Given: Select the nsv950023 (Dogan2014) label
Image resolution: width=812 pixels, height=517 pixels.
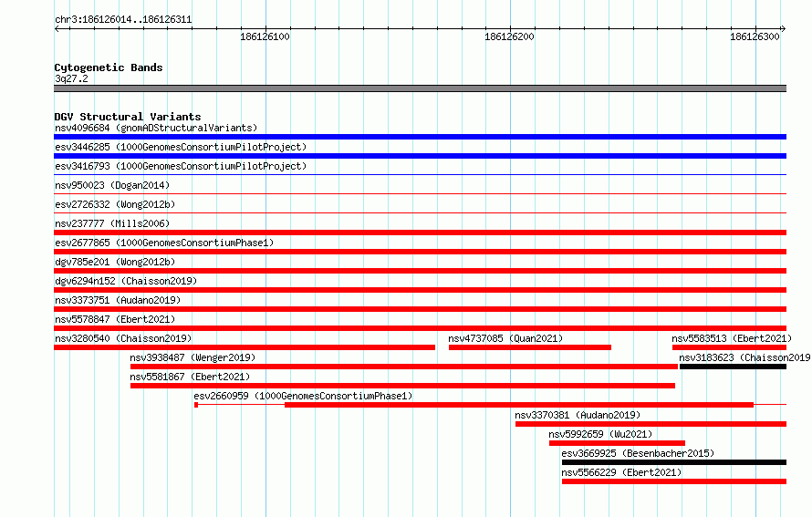Looking at the screenshot, I should (x=112, y=185).
